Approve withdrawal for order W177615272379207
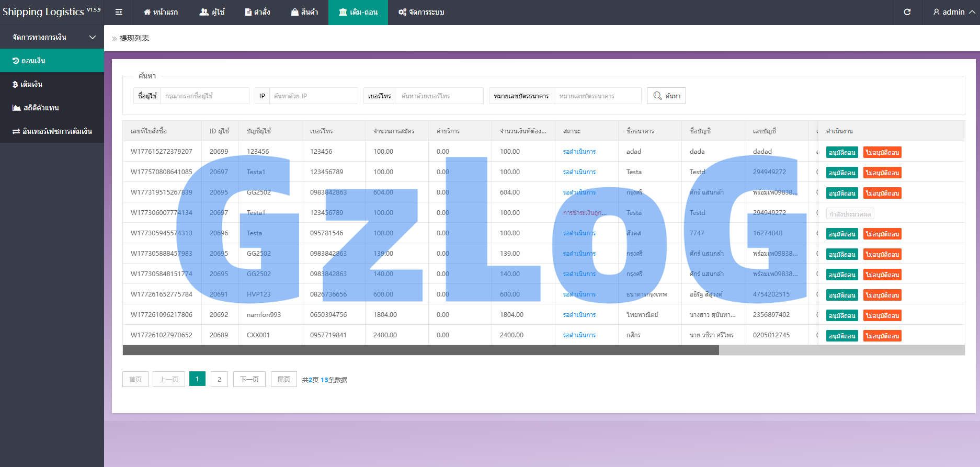 (x=841, y=153)
